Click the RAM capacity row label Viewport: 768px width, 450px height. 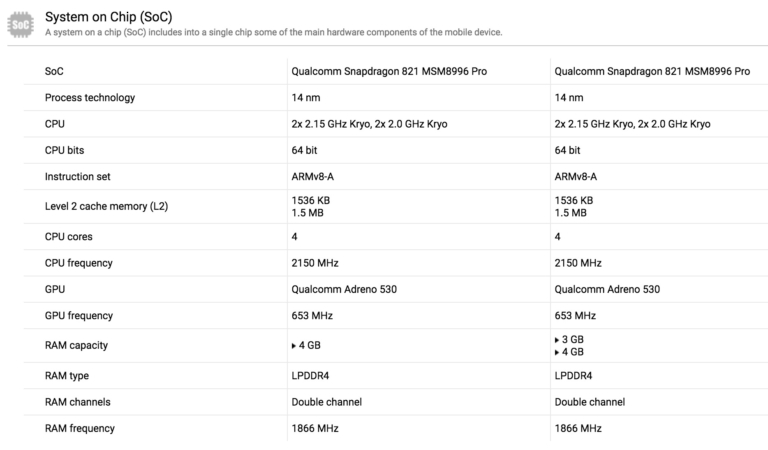click(x=76, y=346)
